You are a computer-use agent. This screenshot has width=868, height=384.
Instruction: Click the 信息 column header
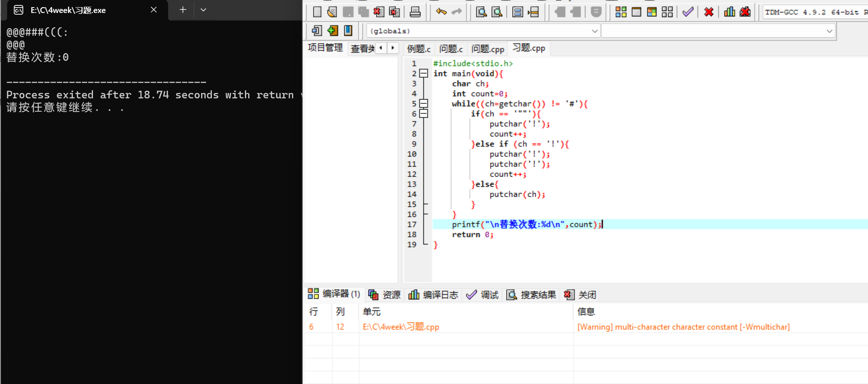[721, 312]
